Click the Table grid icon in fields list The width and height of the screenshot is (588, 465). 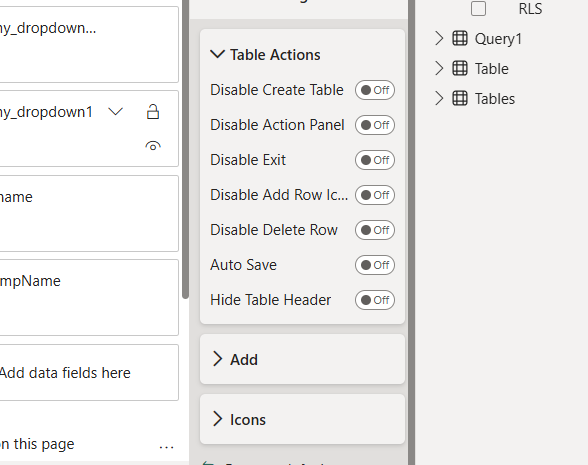click(460, 68)
